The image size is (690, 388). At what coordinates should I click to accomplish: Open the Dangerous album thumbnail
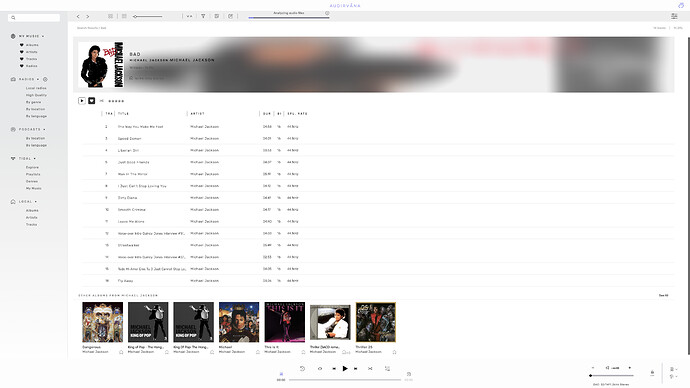[x=103, y=322]
